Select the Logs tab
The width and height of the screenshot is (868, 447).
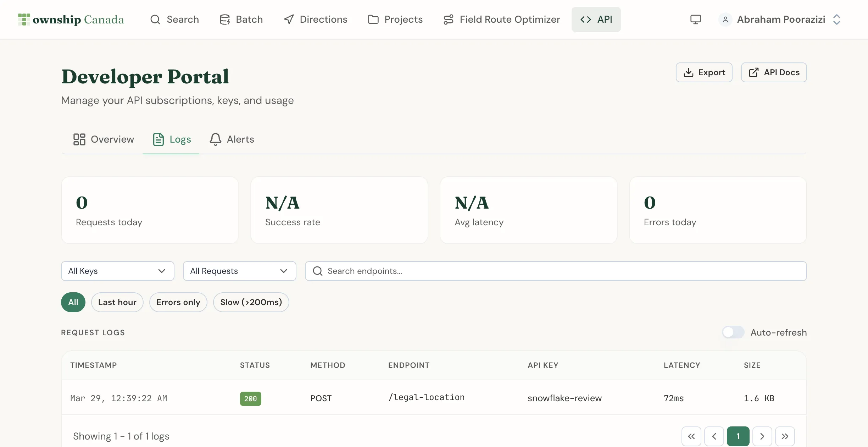(x=172, y=139)
